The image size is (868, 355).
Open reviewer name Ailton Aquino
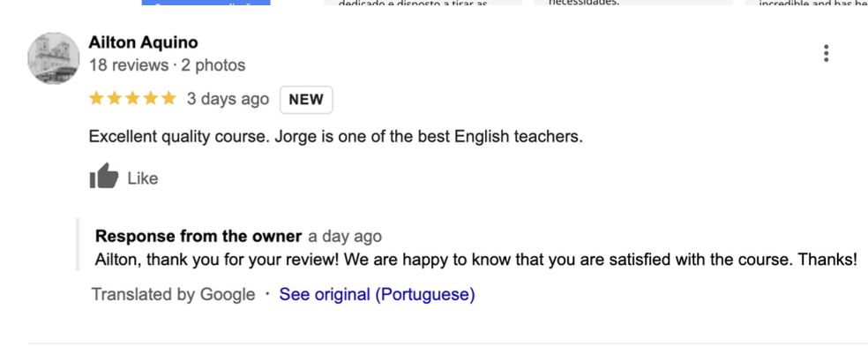coord(144,42)
